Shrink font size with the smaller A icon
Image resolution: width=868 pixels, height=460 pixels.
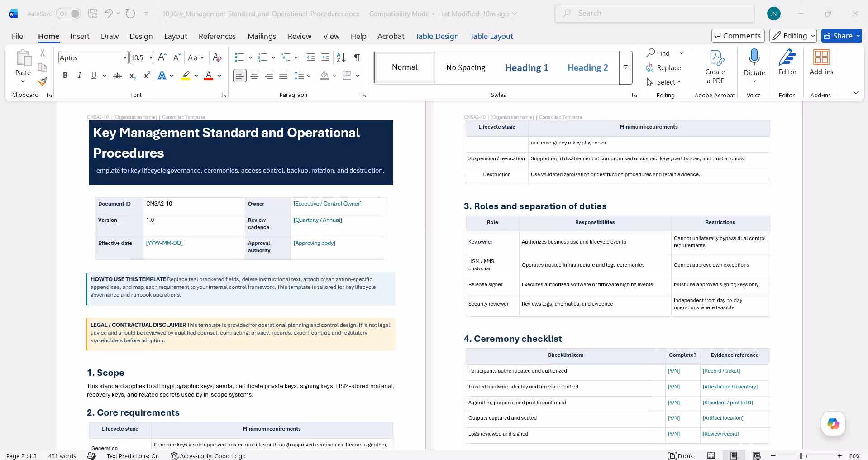[177, 57]
